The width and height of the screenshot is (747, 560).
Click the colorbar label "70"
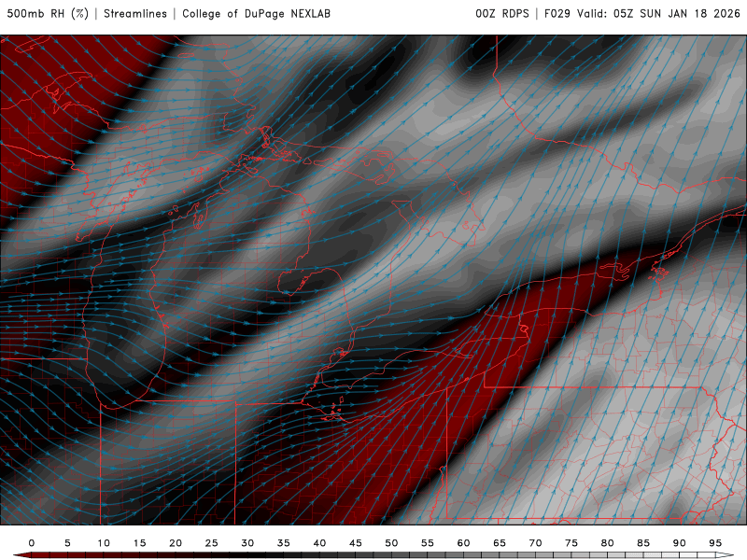(535, 543)
